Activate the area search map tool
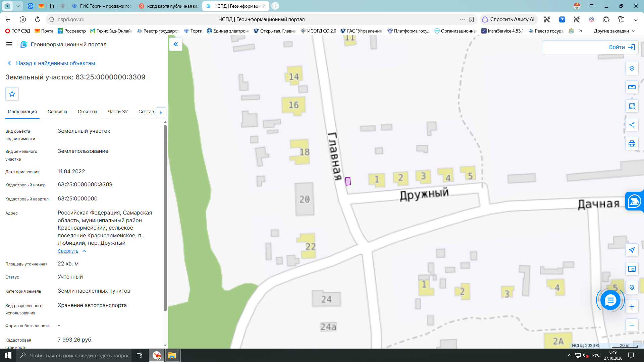Image resolution: width=644 pixels, height=362 pixels. [x=632, y=106]
